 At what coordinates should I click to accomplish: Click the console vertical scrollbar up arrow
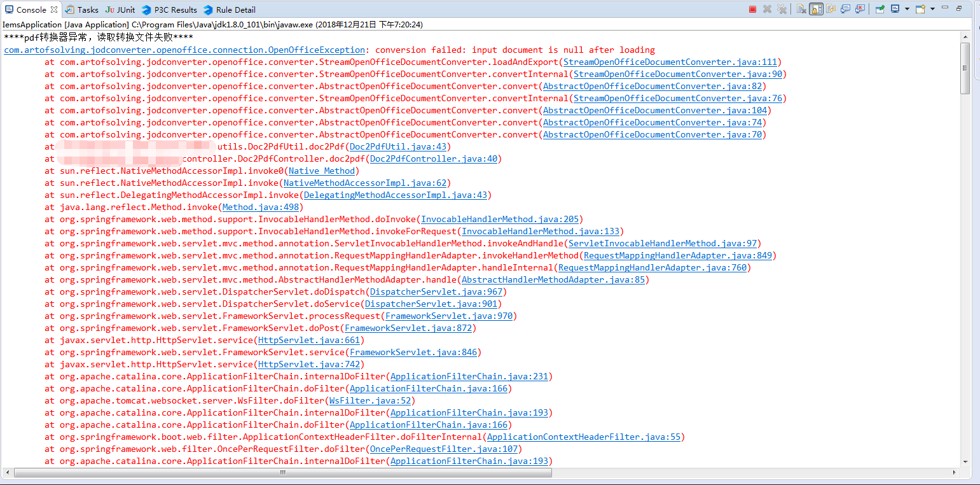(x=965, y=37)
